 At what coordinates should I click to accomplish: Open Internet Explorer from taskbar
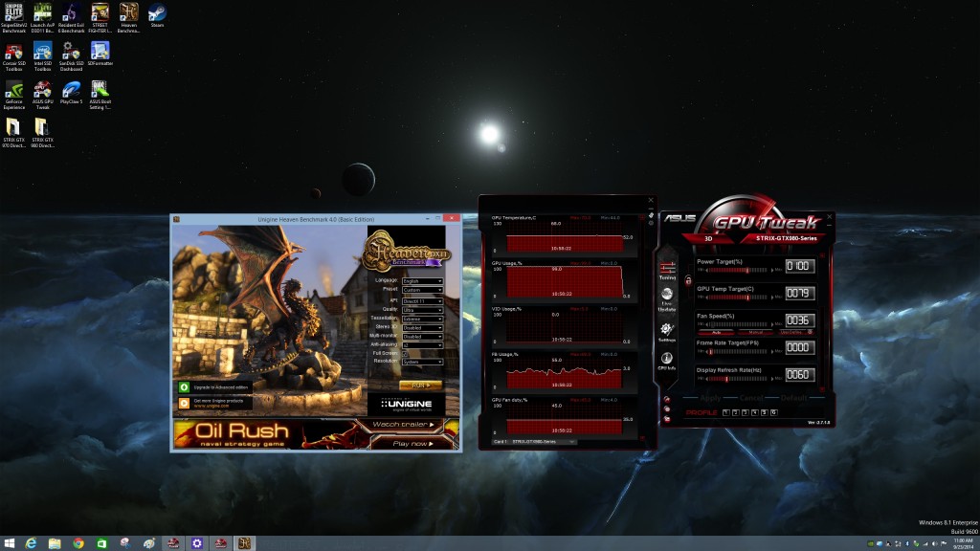(x=31, y=543)
